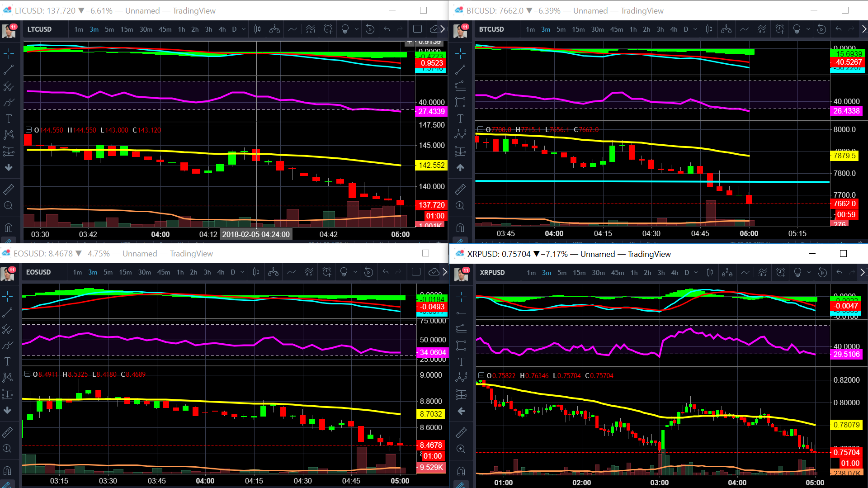
Task: Switch BTCUSD chart to 1h interval
Action: [633, 29]
